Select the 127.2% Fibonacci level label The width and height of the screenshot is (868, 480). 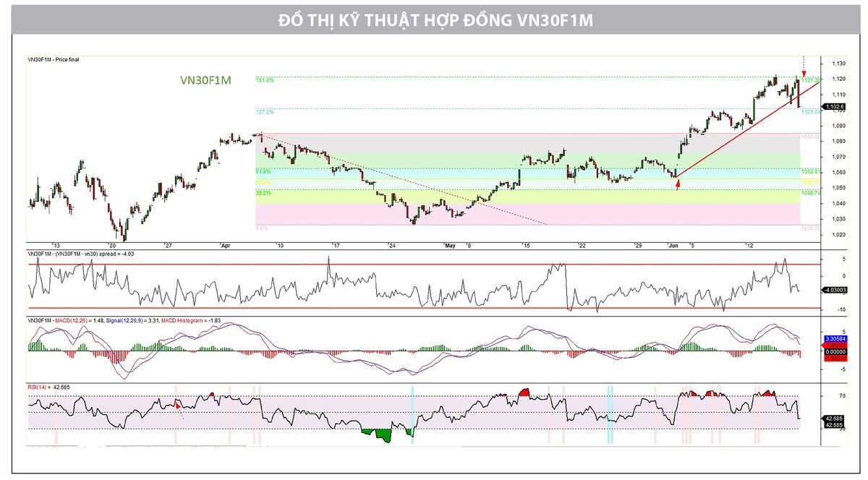[x=265, y=112]
